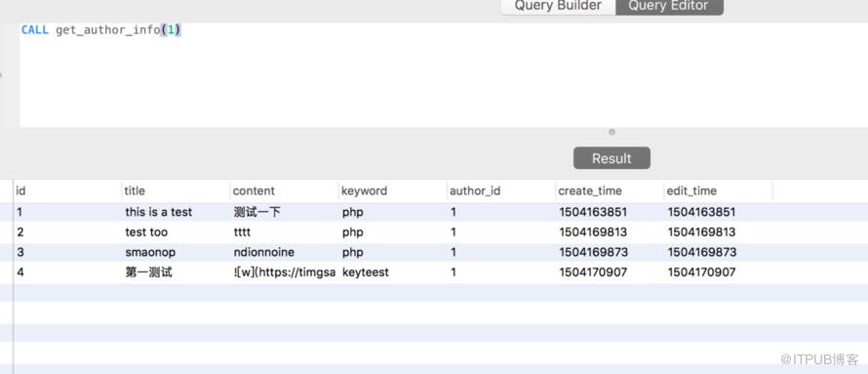Select the content cell starting '![w](https://timgsa'
Screen dimensions: 868x374
(285, 272)
